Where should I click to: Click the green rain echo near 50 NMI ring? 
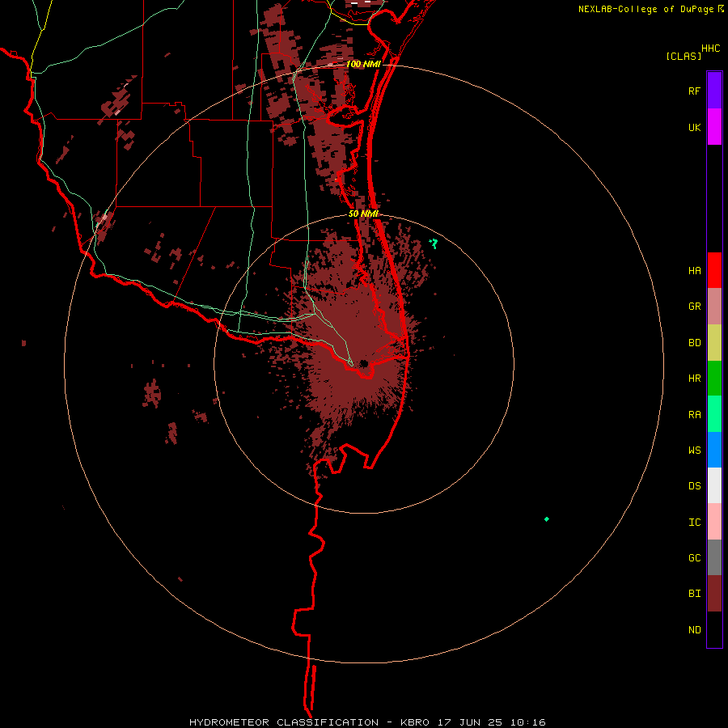(x=434, y=243)
